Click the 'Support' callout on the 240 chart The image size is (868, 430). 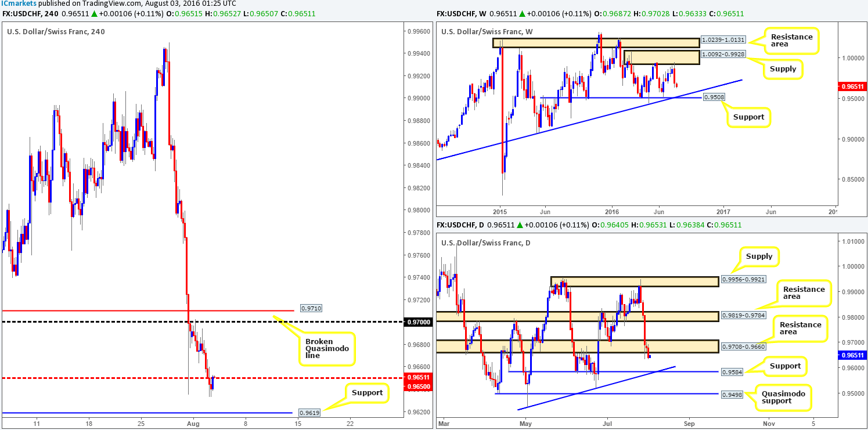(366, 393)
